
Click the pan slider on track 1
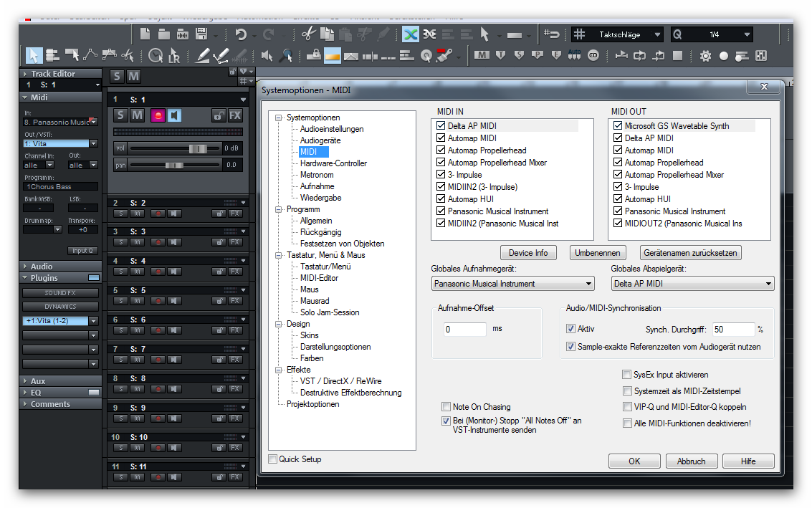[x=175, y=166]
